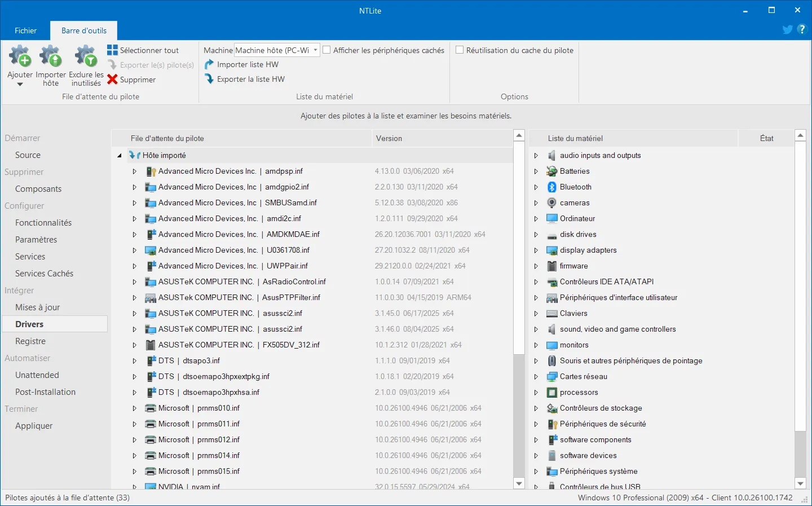
Task: Expand the Bluetooth hardware category
Action: click(536, 187)
